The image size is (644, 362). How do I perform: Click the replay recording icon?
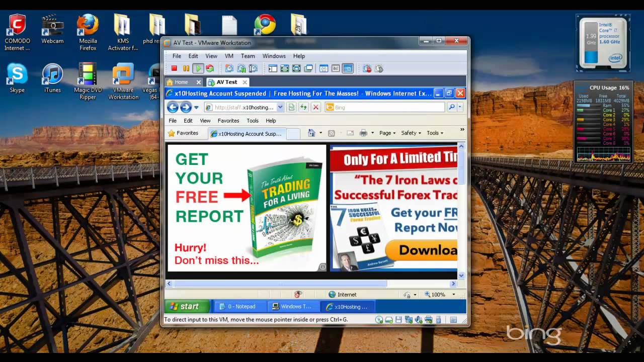pyautogui.click(x=379, y=68)
